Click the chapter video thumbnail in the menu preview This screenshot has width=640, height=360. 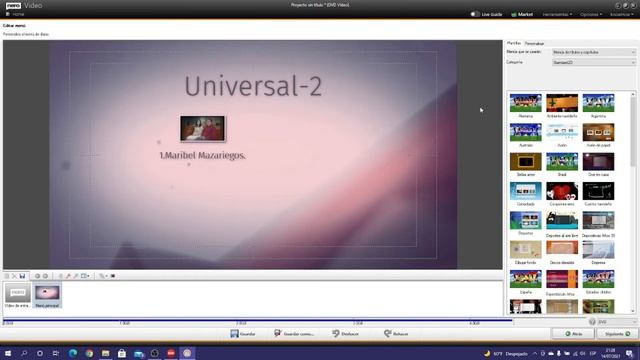202,129
